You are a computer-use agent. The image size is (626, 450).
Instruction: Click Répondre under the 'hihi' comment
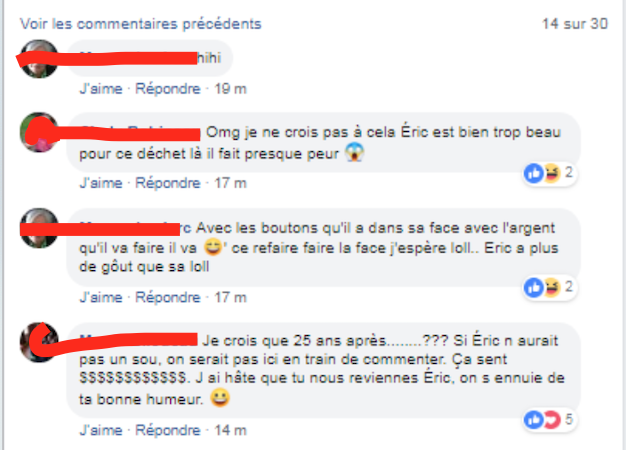coord(168,89)
